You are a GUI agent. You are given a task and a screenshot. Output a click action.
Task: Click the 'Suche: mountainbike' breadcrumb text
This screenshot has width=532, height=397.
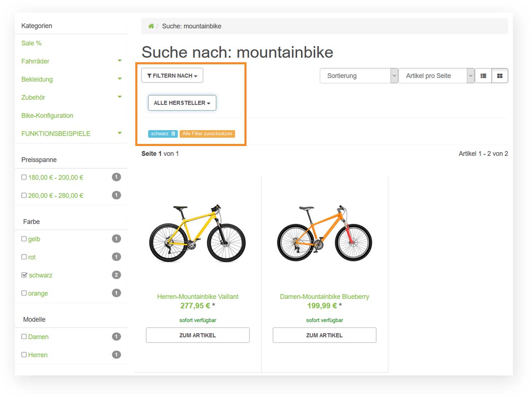(192, 26)
